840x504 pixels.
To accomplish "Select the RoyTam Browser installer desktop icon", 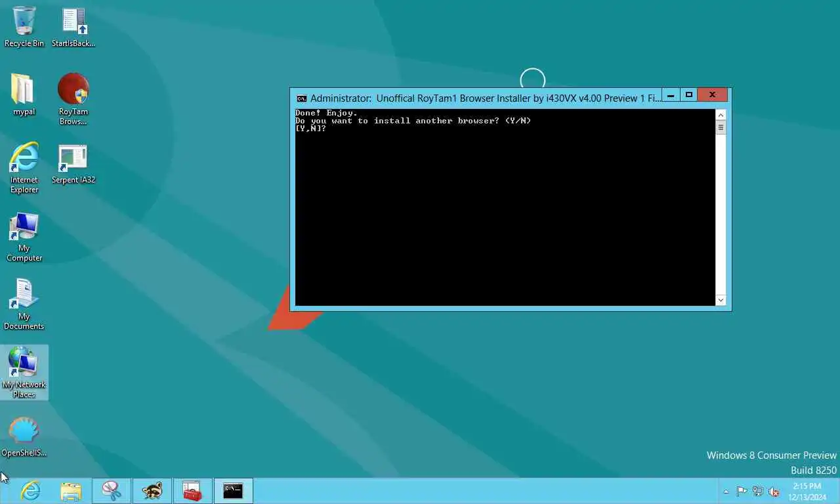I will coord(73,98).
